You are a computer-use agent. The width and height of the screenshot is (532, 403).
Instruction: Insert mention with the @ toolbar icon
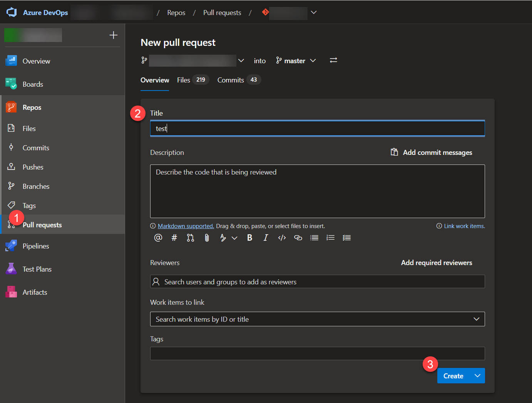pyautogui.click(x=158, y=238)
